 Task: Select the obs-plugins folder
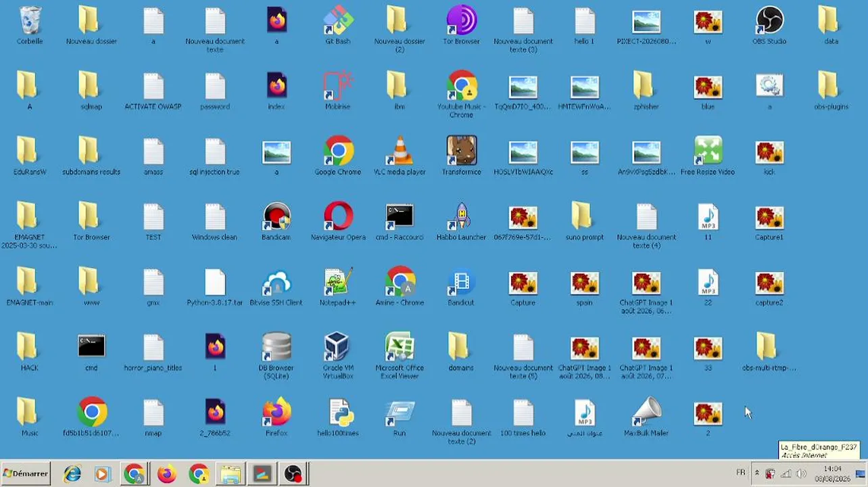click(831, 91)
